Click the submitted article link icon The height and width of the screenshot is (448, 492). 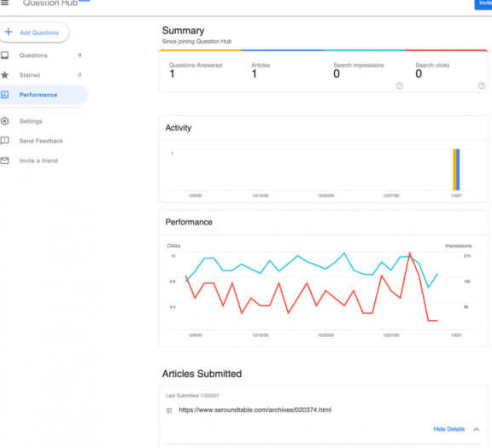click(169, 410)
